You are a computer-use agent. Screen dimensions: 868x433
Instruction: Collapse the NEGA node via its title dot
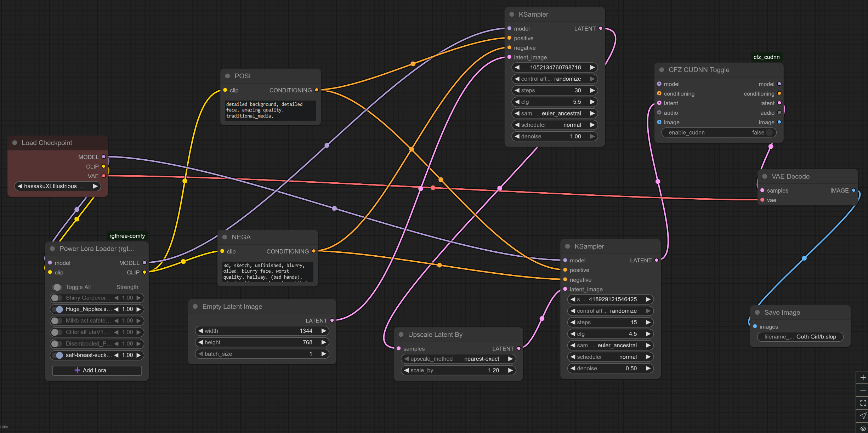click(225, 237)
